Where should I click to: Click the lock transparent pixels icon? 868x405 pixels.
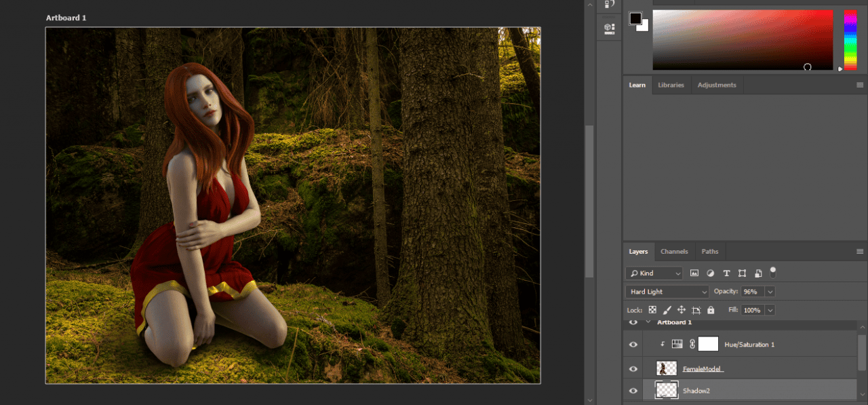(652, 310)
